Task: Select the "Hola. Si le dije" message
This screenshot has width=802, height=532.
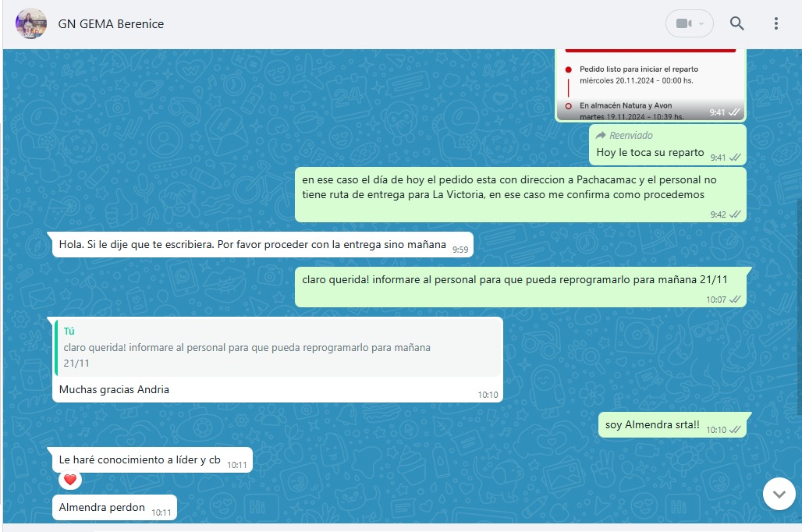Action: 252,245
